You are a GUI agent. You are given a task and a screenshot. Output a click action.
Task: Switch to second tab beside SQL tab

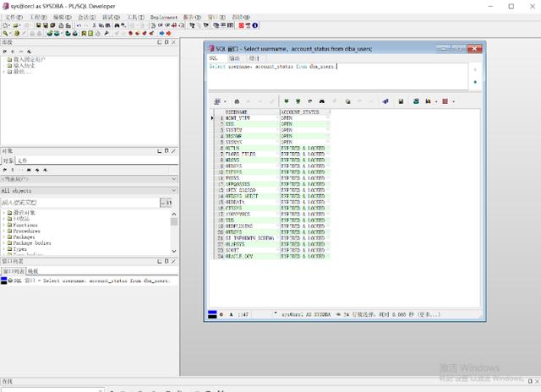pos(235,58)
